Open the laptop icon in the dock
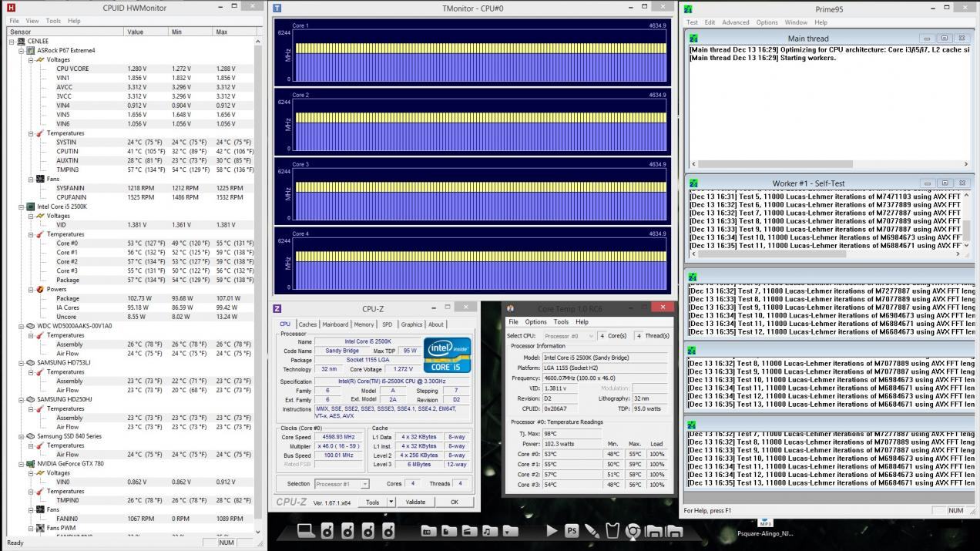This screenshot has height=551, width=980. [x=307, y=530]
